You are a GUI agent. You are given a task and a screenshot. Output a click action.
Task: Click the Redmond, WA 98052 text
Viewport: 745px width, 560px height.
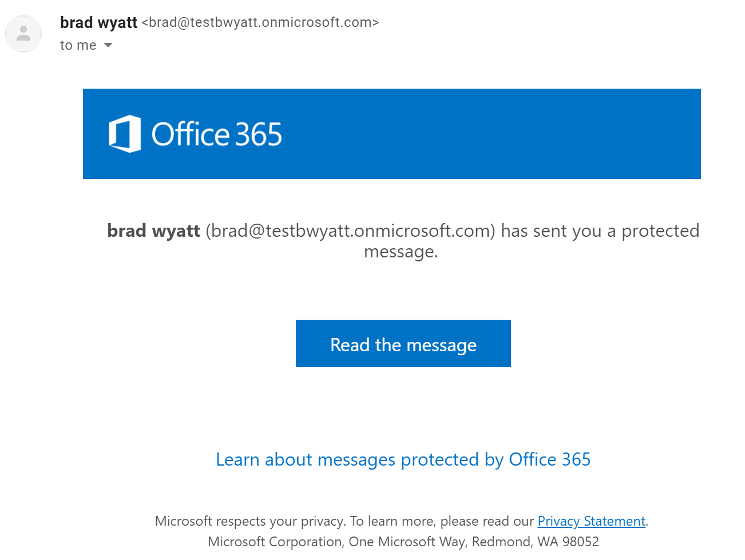pyautogui.click(x=536, y=542)
